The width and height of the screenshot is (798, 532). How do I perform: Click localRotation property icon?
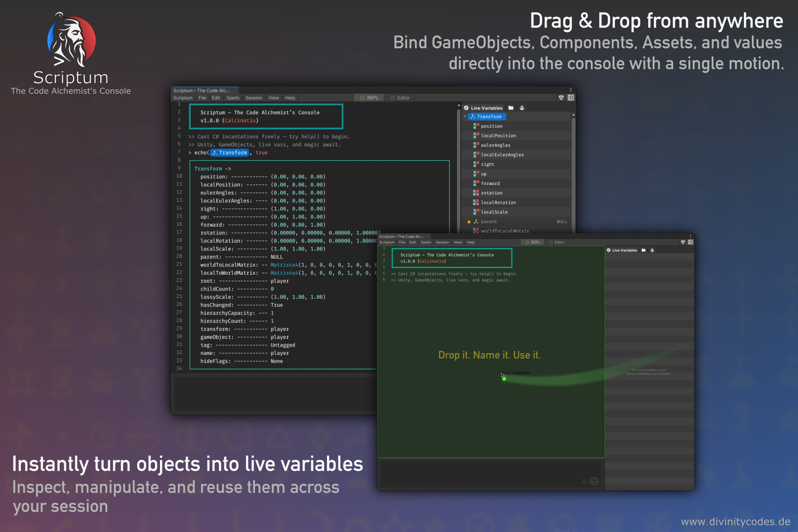coord(476,202)
